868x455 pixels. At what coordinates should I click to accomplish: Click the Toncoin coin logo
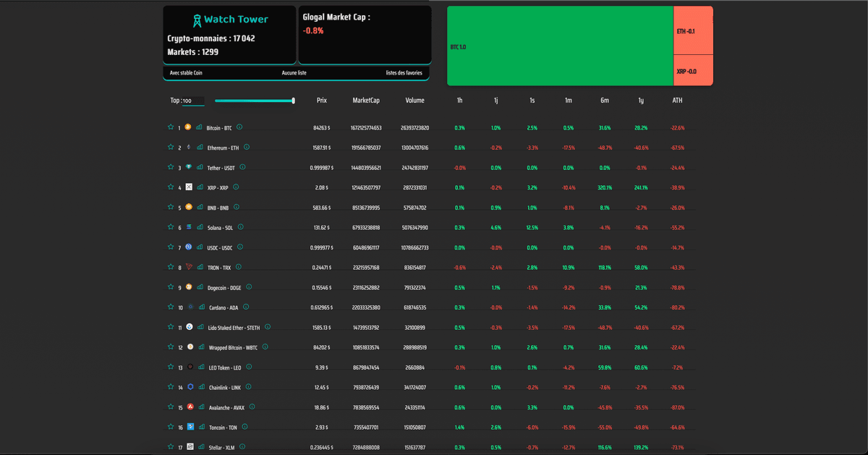[x=190, y=427]
